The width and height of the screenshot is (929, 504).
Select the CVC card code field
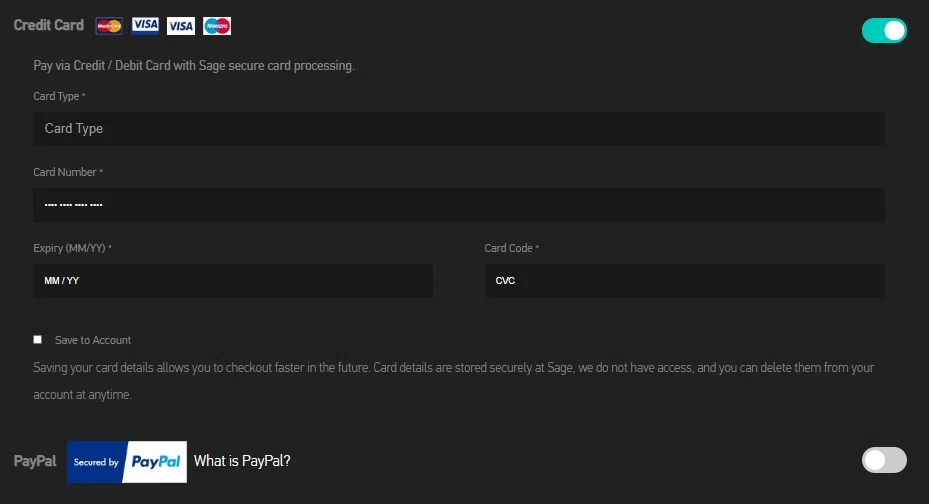pyautogui.click(x=684, y=281)
